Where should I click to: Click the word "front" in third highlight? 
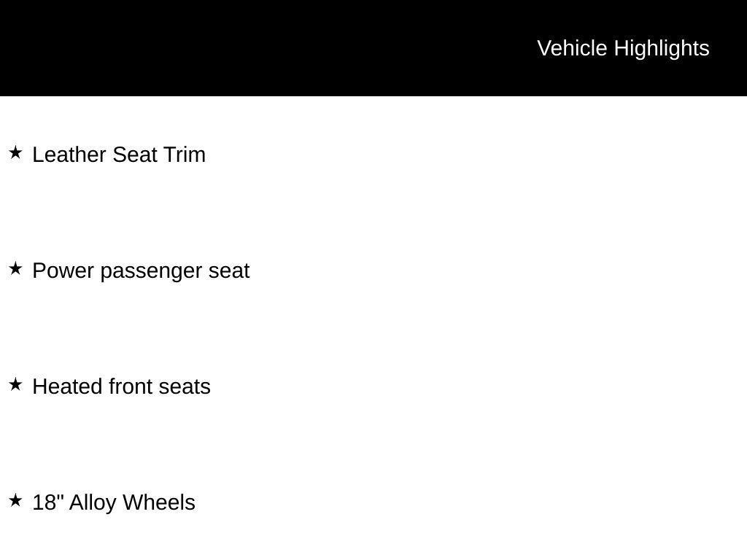tap(131, 386)
